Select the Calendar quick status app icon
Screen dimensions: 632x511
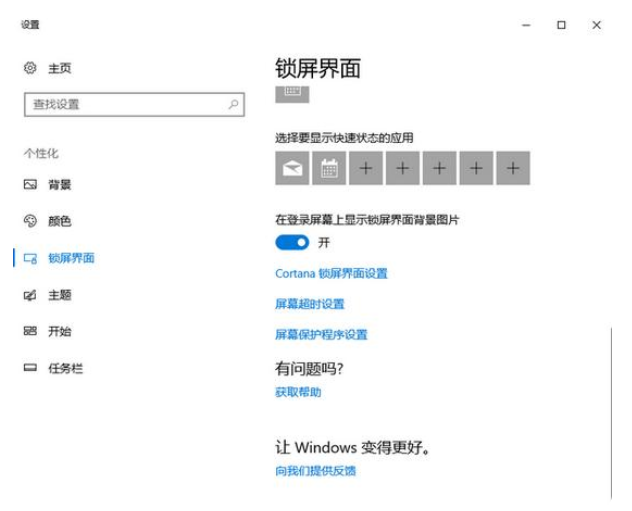[x=329, y=169]
